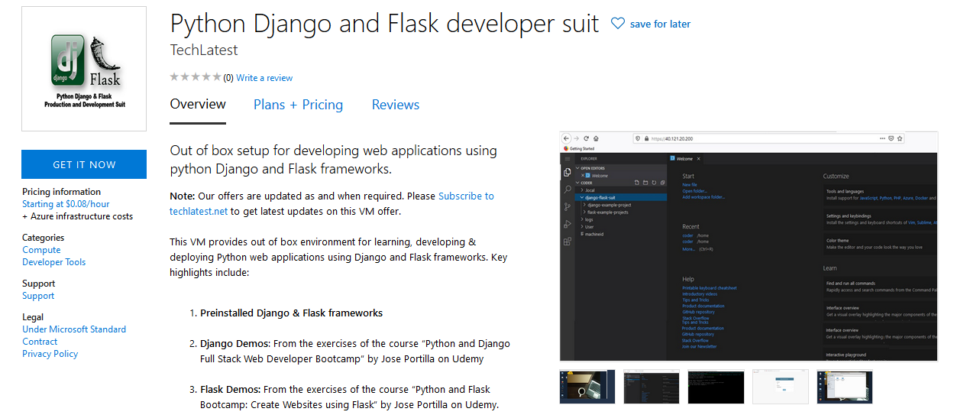Open the Reviews tab
This screenshot has width=980, height=415.
pyautogui.click(x=396, y=105)
